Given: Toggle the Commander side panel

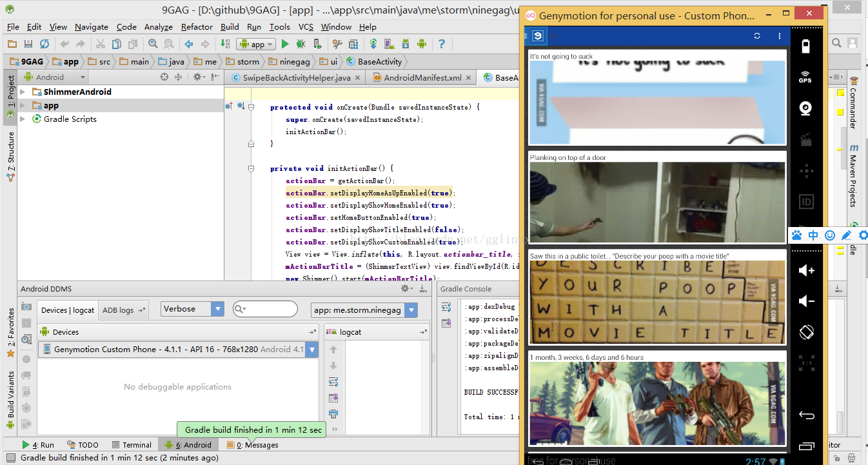Looking at the screenshot, I should pos(853,103).
